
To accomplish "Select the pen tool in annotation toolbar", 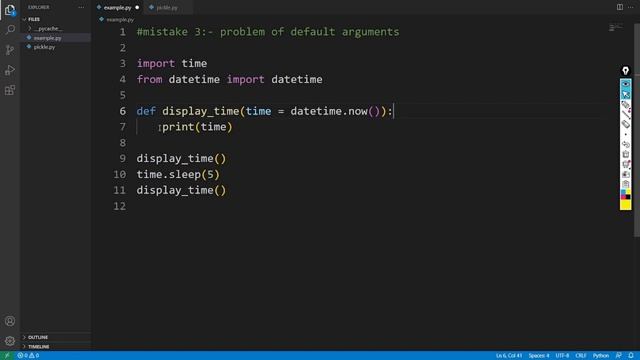I will 626,105.
